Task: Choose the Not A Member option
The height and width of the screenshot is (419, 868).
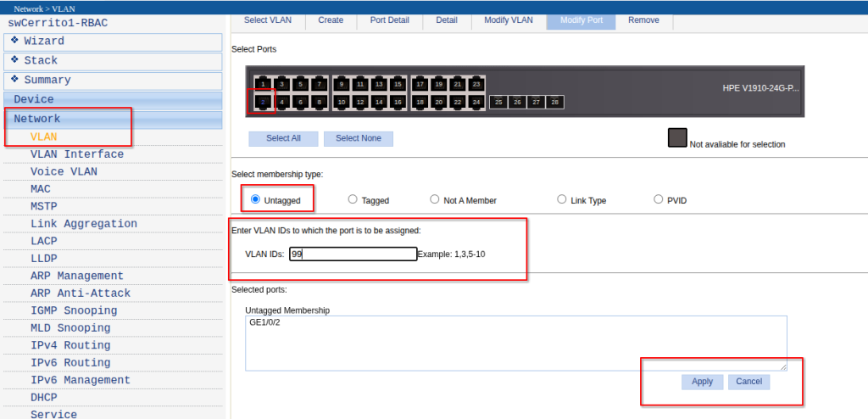Action: 435,199
